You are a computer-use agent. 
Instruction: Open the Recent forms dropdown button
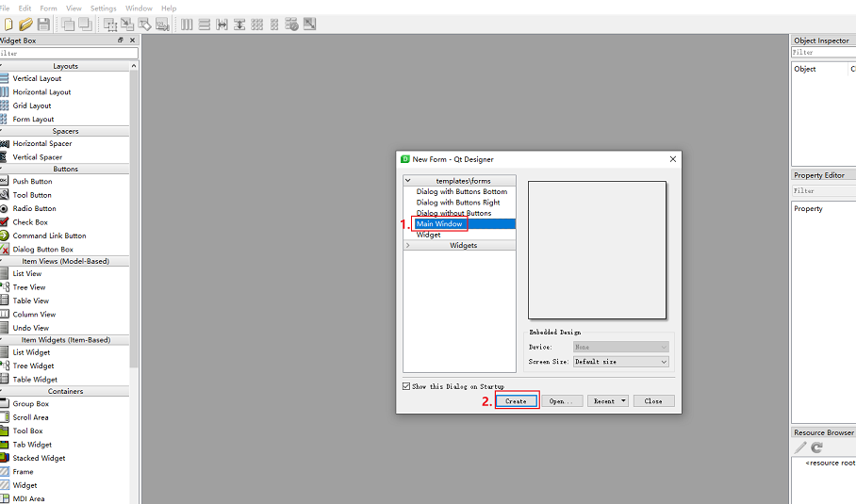[608, 401]
